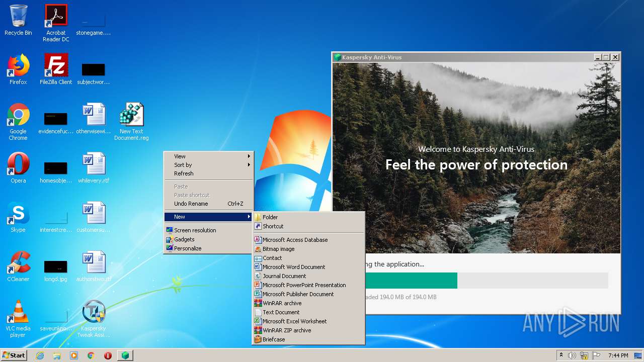Choose Screen resolution in the context menu

pyautogui.click(x=208, y=230)
